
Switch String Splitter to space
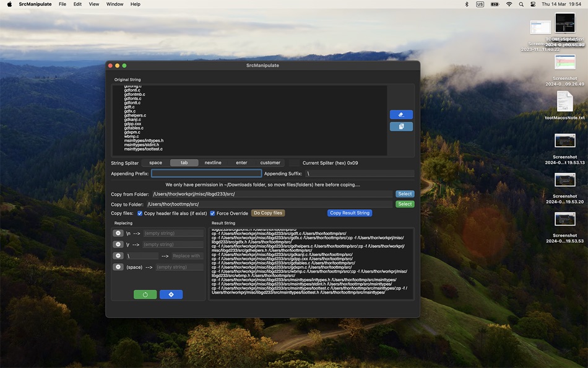click(x=155, y=162)
